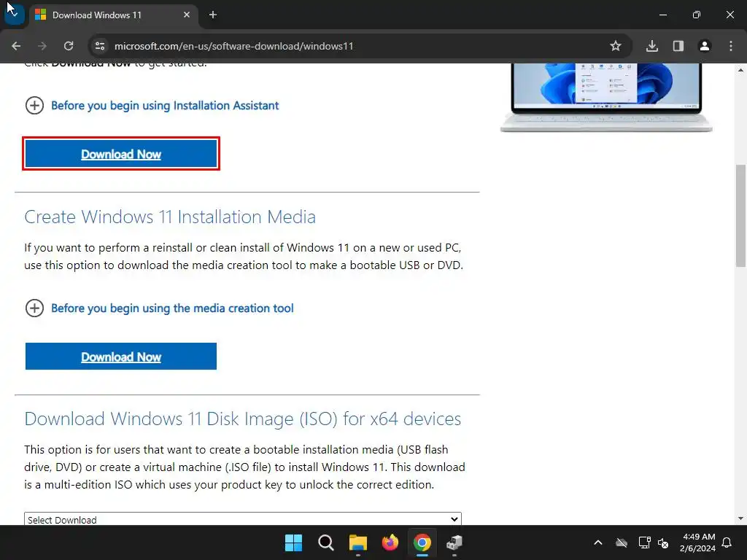The image size is (747, 560).
Task: Click the Windows 11 laptop image
Action: 606,98
